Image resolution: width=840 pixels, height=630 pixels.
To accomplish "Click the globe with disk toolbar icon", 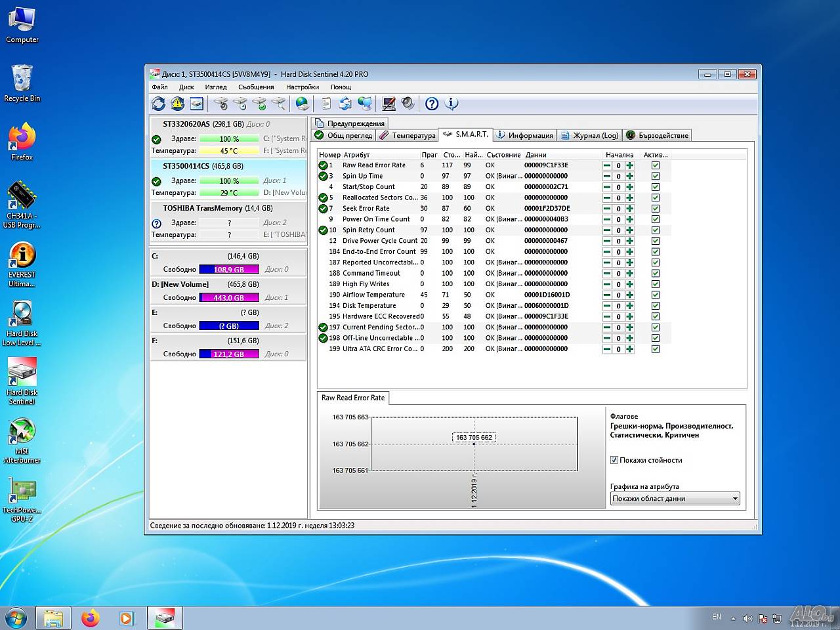I will click(302, 104).
